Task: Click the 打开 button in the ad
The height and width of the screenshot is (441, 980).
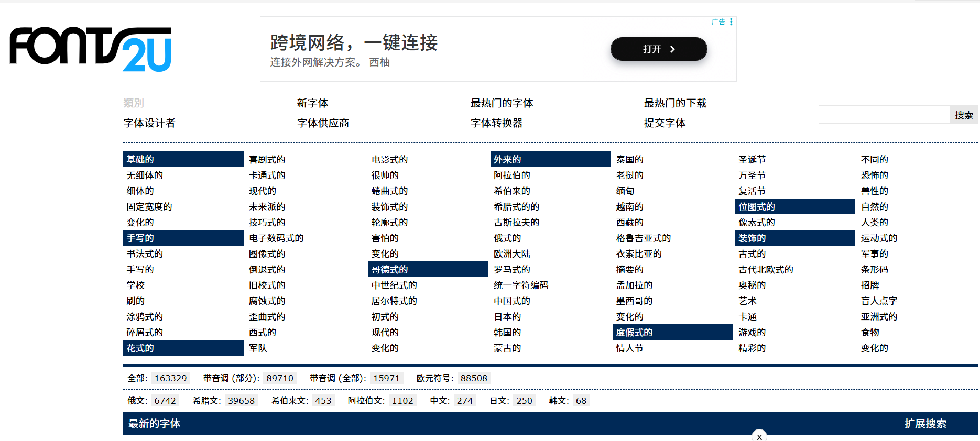Action: [x=658, y=49]
